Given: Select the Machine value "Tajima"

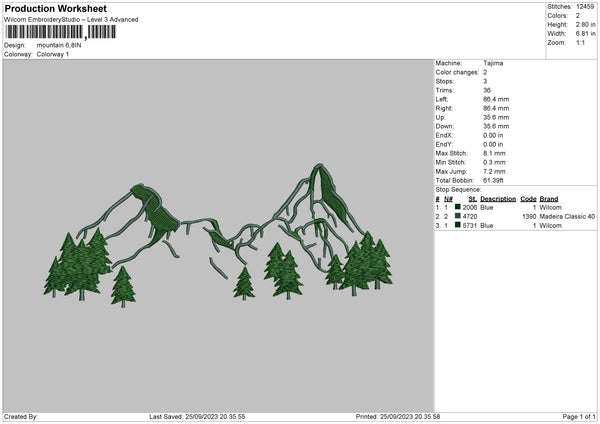Looking at the screenshot, I should pos(493,63).
